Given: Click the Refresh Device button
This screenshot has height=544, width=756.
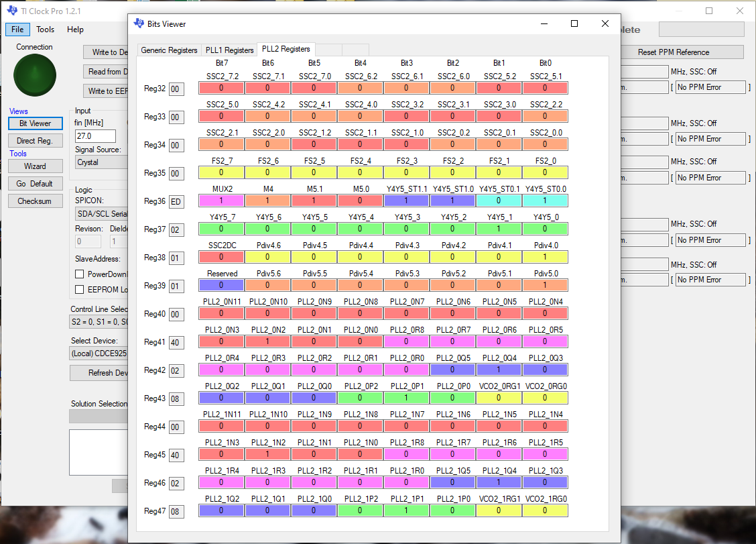Looking at the screenshot, I should click(99, 373).
